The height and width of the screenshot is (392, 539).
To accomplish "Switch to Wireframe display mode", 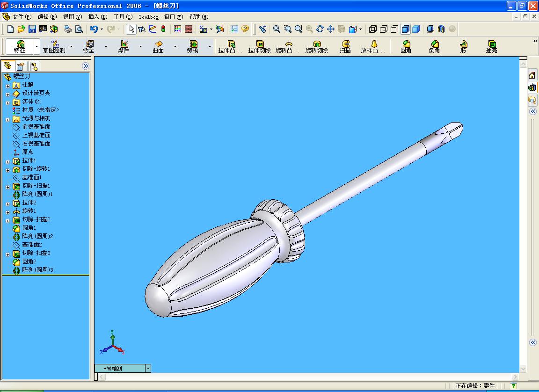I will (373, 29).
